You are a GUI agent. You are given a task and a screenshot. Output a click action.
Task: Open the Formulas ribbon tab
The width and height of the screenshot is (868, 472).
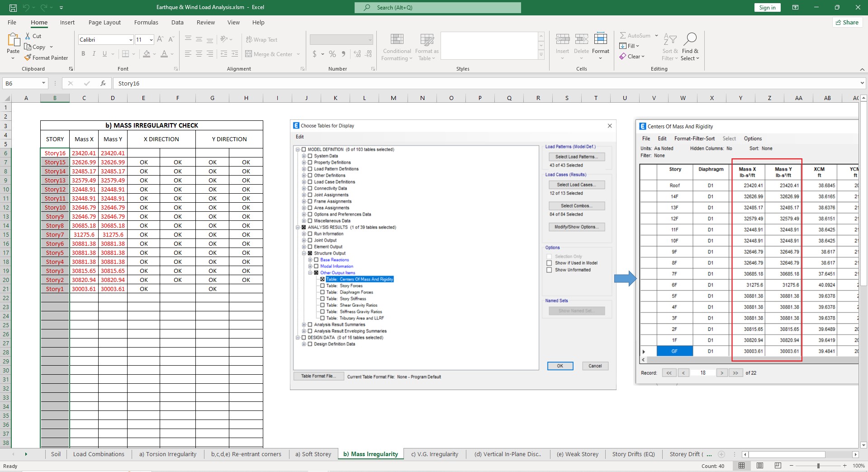[x=146, y=23]
